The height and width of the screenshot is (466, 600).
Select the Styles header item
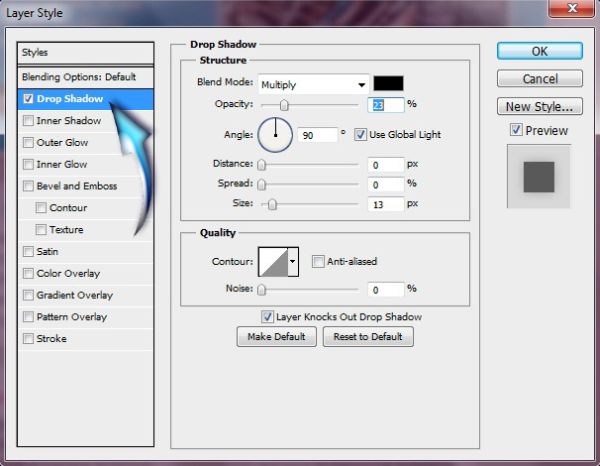click(86, 53)
